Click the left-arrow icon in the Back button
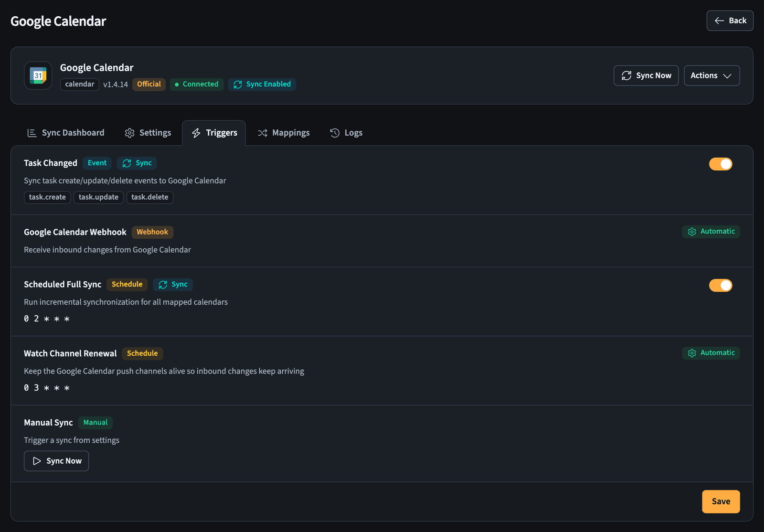The image size is (764, 532). (719, 21)
